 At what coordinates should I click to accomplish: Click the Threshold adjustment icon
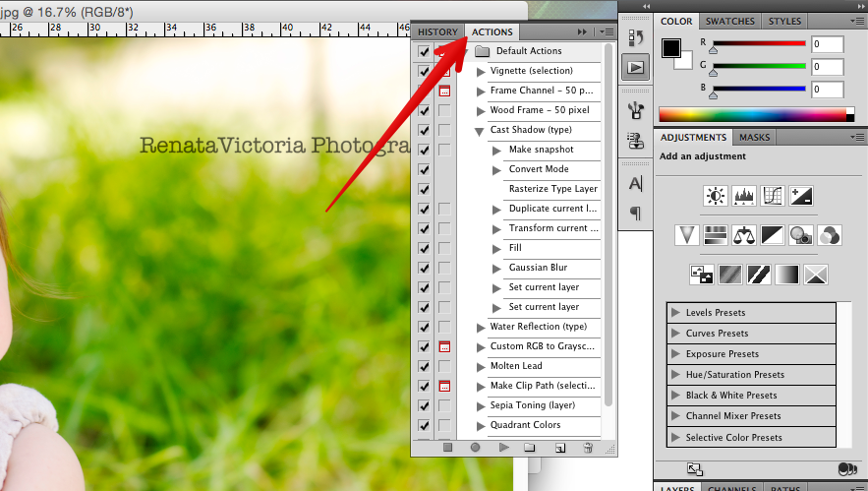coord(758,275)
